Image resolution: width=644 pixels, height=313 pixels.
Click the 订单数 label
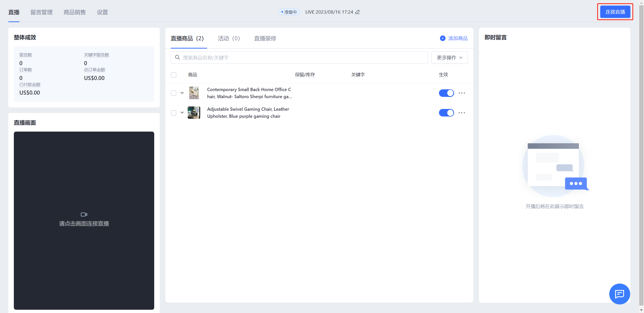pyautogui.click(x=26, y=70)
